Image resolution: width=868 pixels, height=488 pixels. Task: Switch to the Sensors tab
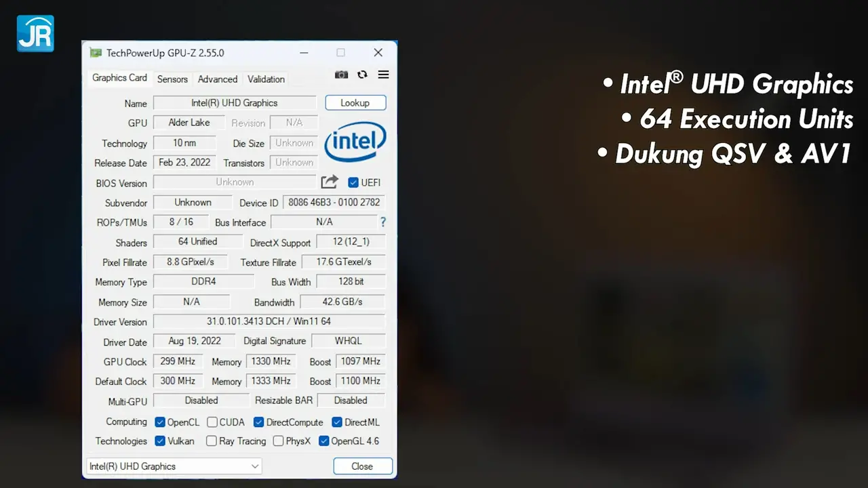coord(172,79)
